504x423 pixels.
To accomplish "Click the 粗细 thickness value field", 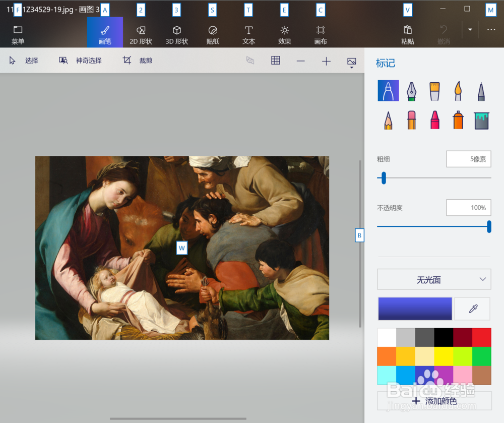I will pos(468,159).
